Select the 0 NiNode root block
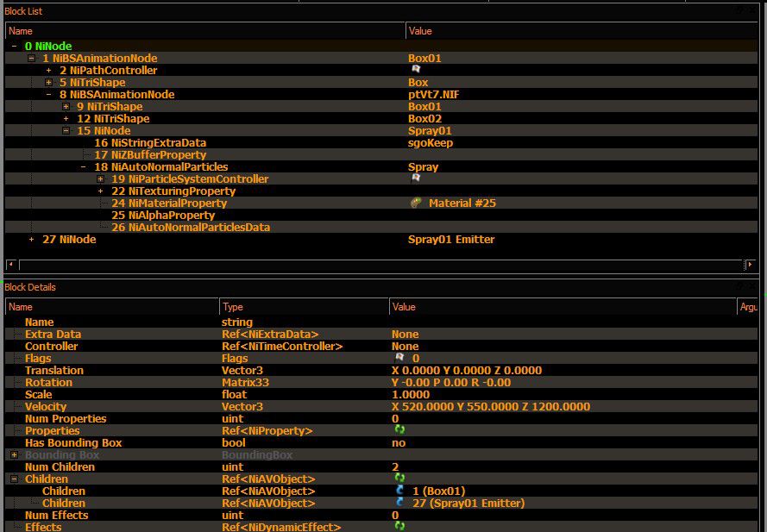767x532 pixels. tap(48, 46)
